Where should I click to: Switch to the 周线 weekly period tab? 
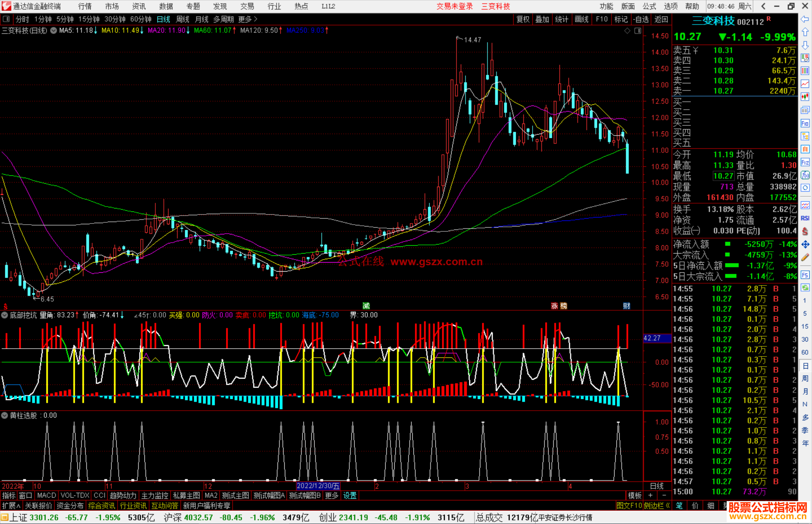[x=183, y=19]
